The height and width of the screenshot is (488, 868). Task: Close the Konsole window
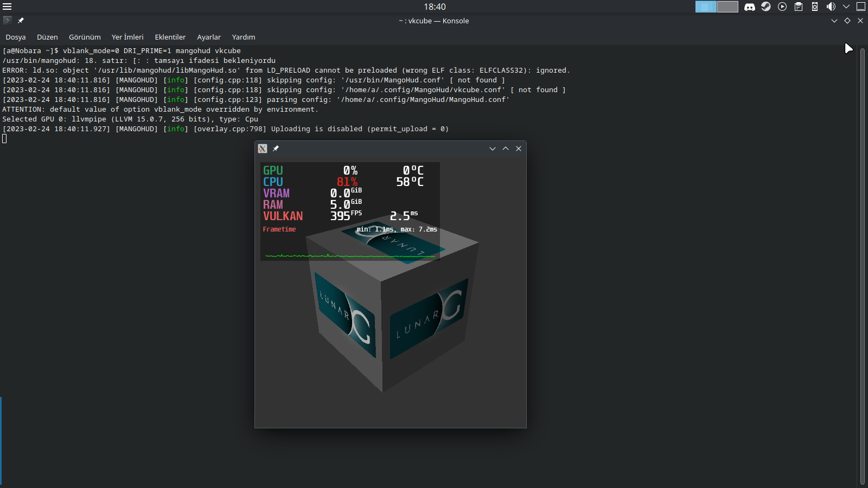pos(860,21)
